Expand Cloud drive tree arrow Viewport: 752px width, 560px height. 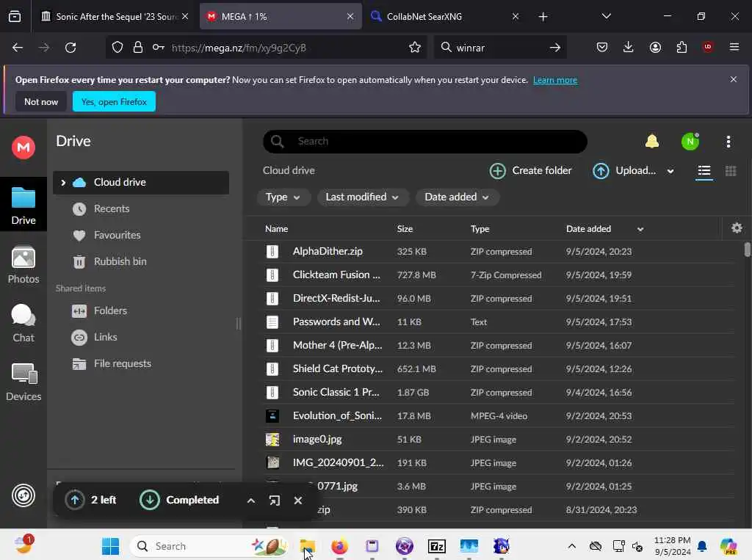click(x=63, y=183)
